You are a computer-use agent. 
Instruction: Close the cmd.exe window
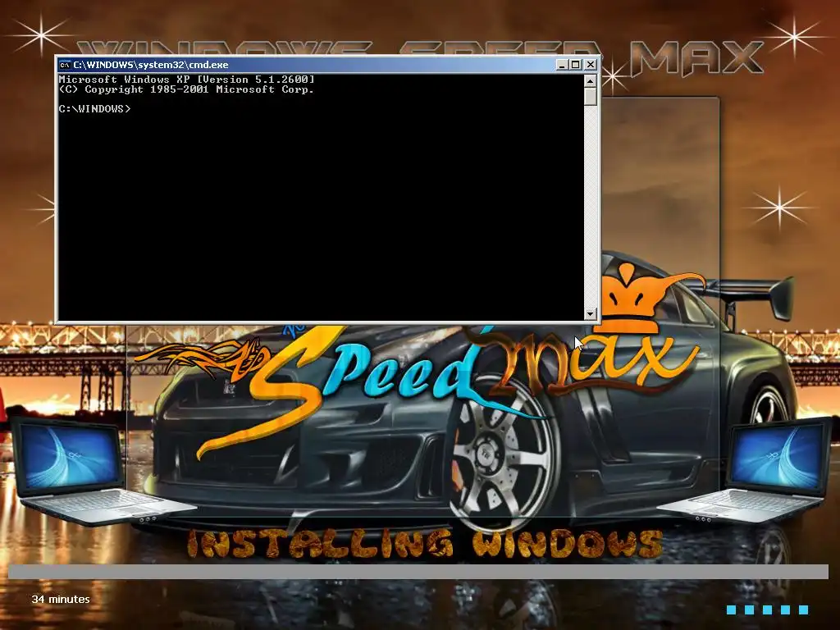[591, 65]
